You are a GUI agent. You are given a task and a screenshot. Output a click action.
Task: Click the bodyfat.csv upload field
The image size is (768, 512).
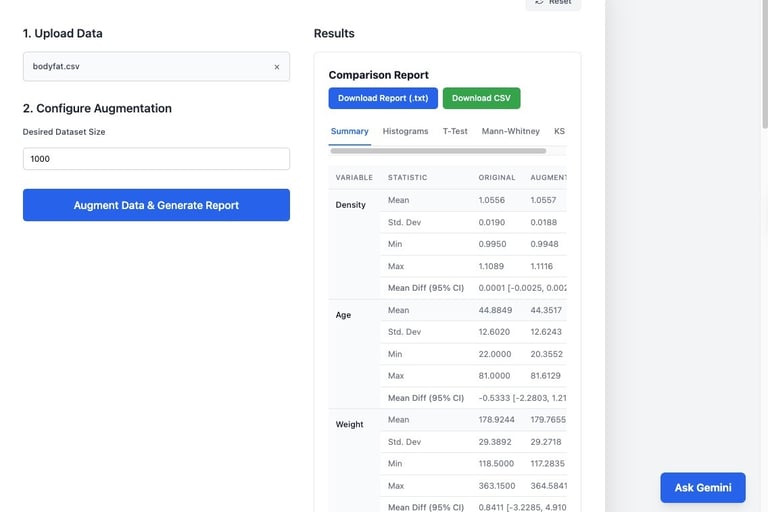[x=150, y=67]
